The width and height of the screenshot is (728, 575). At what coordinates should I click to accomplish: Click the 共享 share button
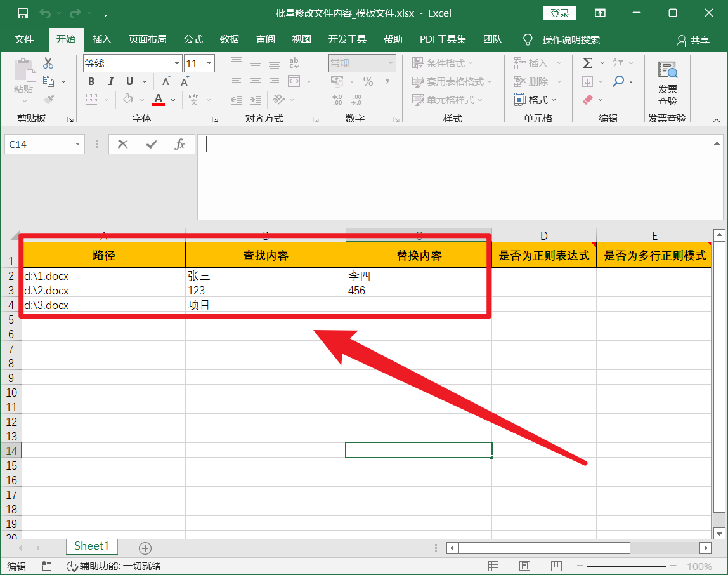pyautogui.click(x=693, y=40)
